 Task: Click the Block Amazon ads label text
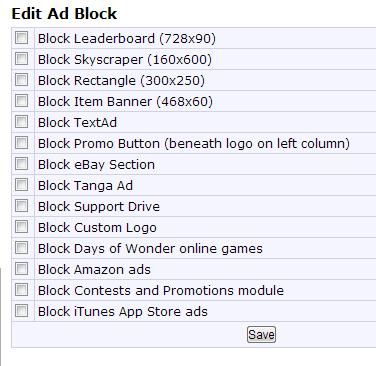click(94, 269)
